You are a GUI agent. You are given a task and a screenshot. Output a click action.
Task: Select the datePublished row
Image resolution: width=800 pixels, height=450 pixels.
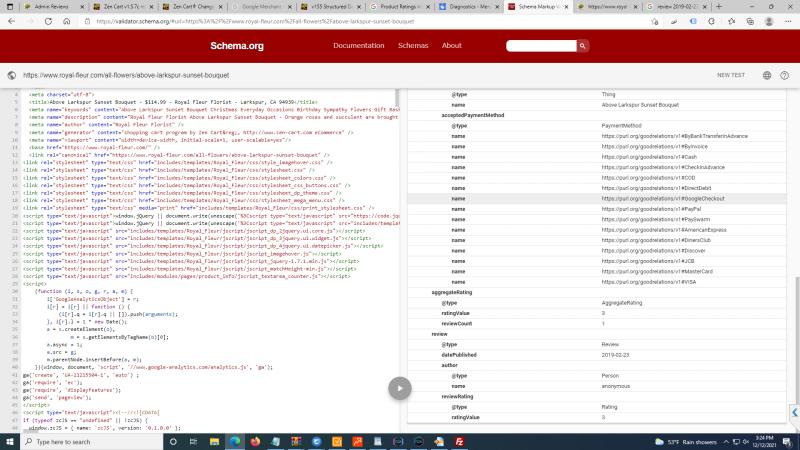point(597,355)
